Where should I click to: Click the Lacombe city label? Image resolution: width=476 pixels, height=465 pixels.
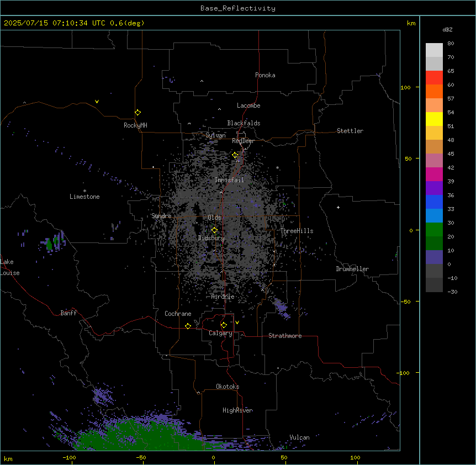[x=248, y=105]
